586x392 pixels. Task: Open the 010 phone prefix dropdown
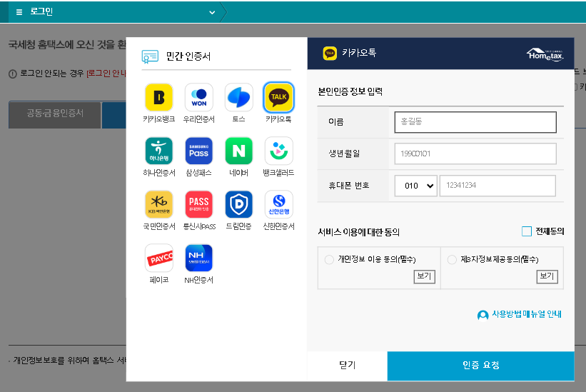[416, 186]
